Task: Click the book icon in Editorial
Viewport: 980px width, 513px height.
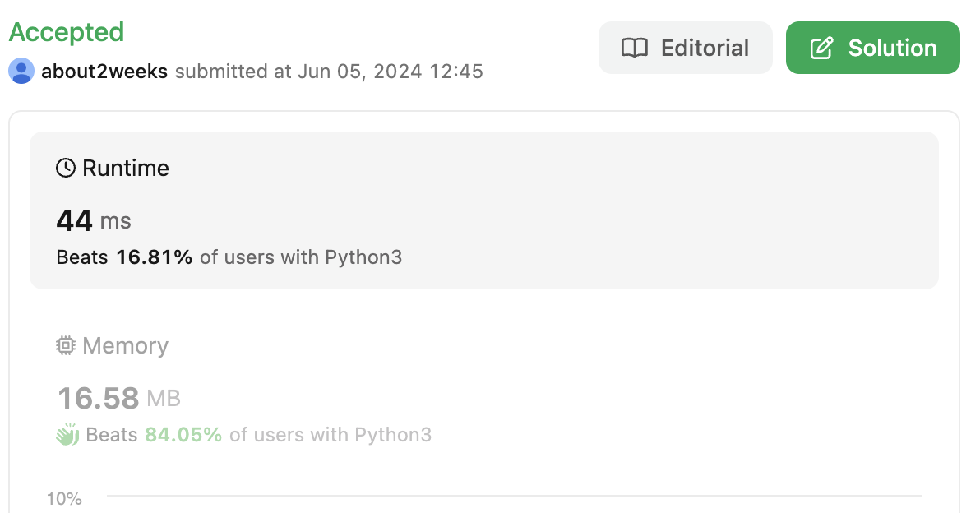Action: point(635,49)
